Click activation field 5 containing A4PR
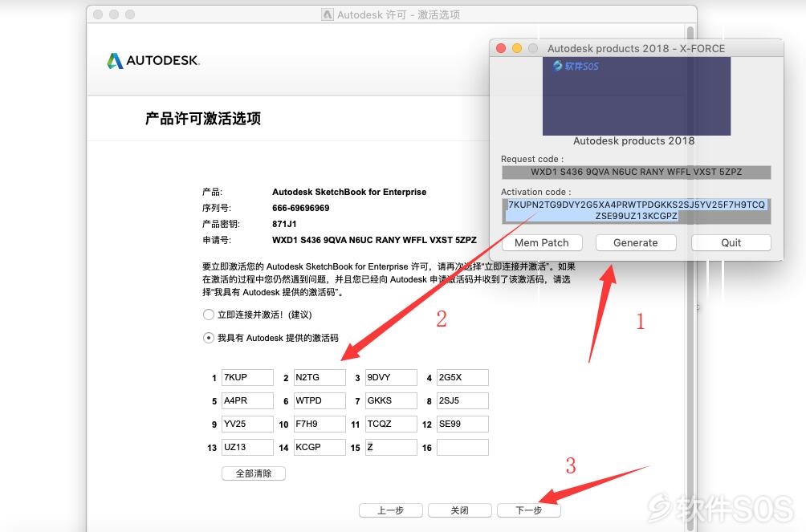The width and height of the screenshot is (806, 532). click(x=247, y=400)
